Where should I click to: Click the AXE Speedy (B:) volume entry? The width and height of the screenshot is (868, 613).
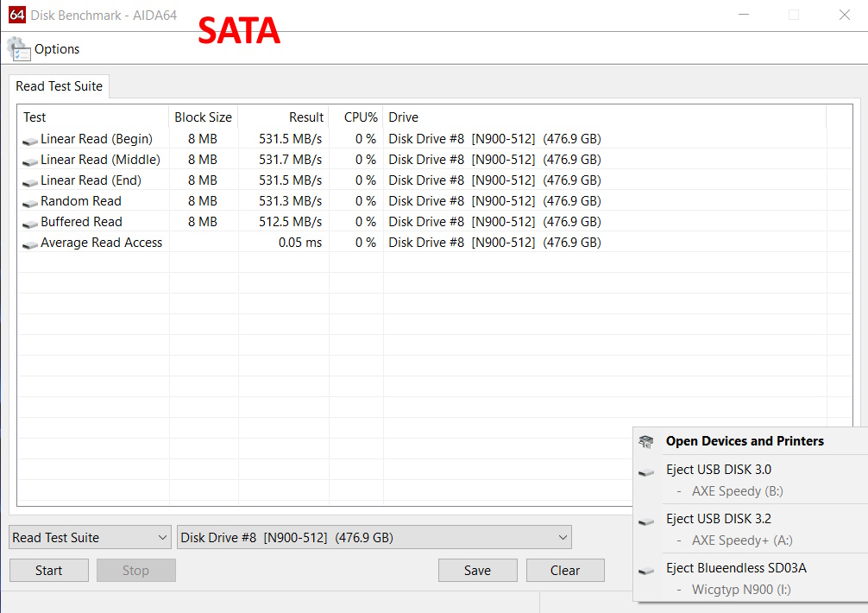[738, 491]
